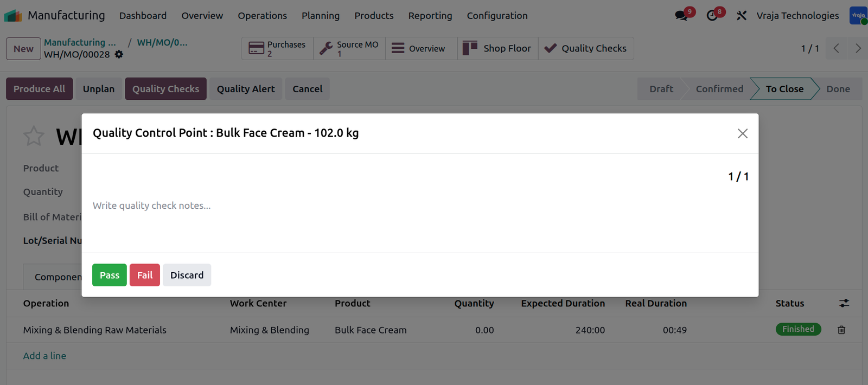
Task: Click the Fail button
Action: click(145, 275)
